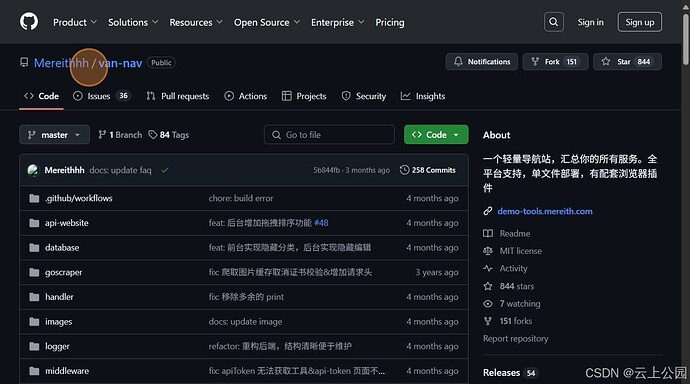This screenshot has height=384, width=690.
Task: Click the tag icon beside 84 Tags
Action: click(x=153, y=135)
